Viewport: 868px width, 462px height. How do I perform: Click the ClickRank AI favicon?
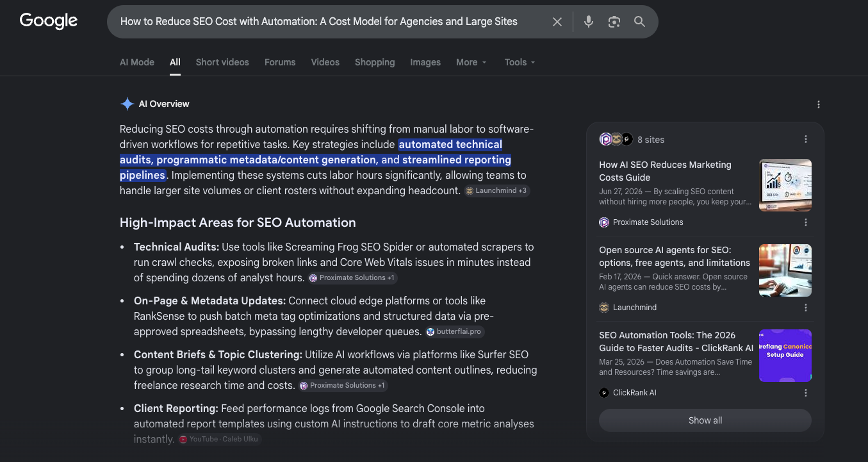604,393
